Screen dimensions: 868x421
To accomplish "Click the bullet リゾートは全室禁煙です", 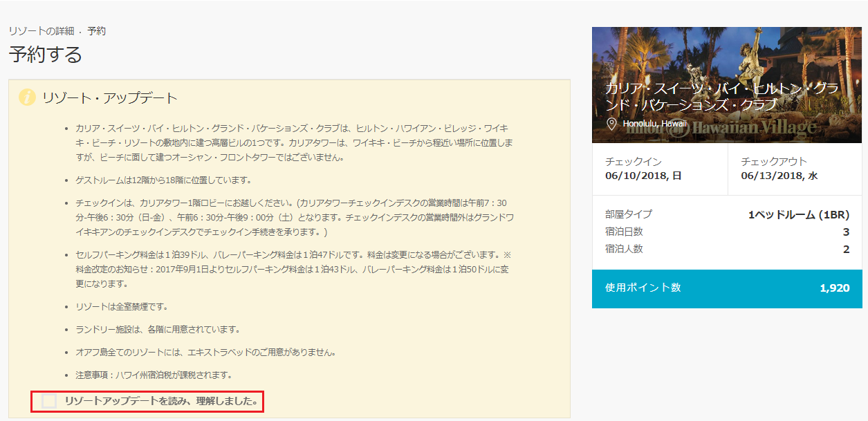I will pos(122,306).
